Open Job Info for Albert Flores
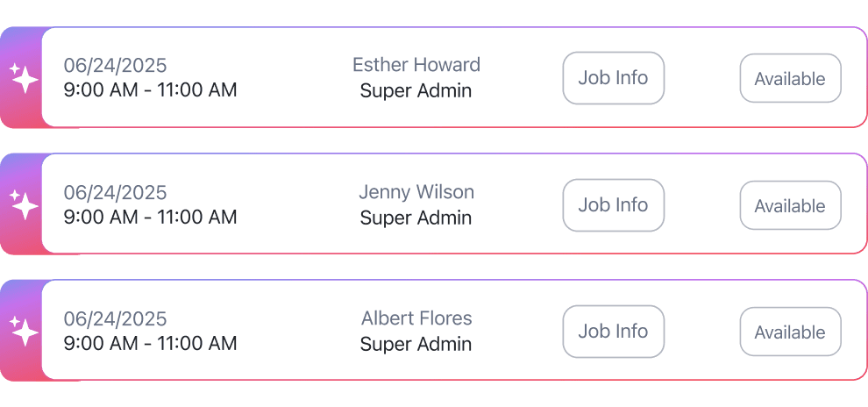 coord(613,332)
